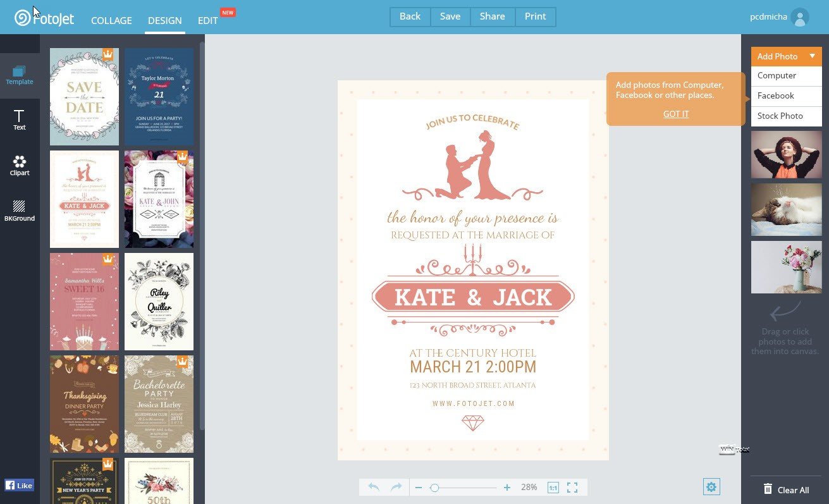Set canvas to 1:1 actual size
The width and height of the screenshot is (829, 504).
click(x=553, y=488)
